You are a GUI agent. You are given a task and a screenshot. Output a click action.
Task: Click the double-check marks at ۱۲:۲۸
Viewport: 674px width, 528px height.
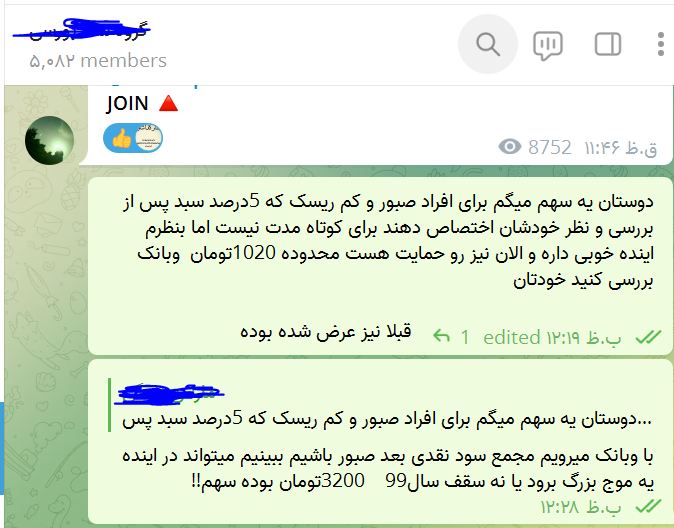click(x=648, y=506)
